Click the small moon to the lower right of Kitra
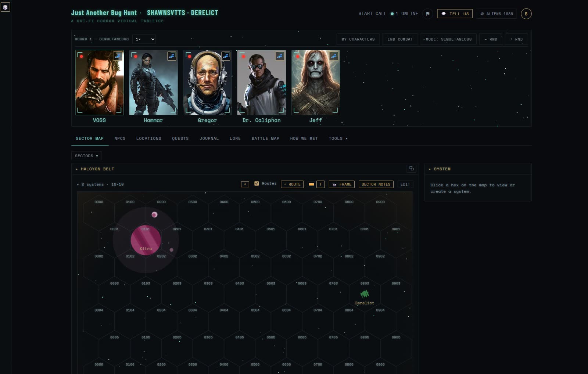Image resolution: width=588 pixels, height=374 pixels. 171,250
